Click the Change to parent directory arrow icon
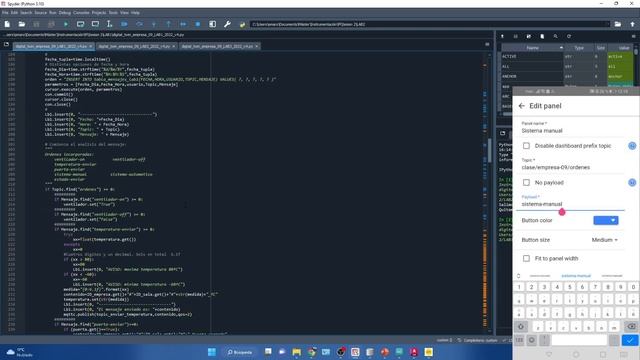This screenshot has height=360, width=640. click(632, 24)
